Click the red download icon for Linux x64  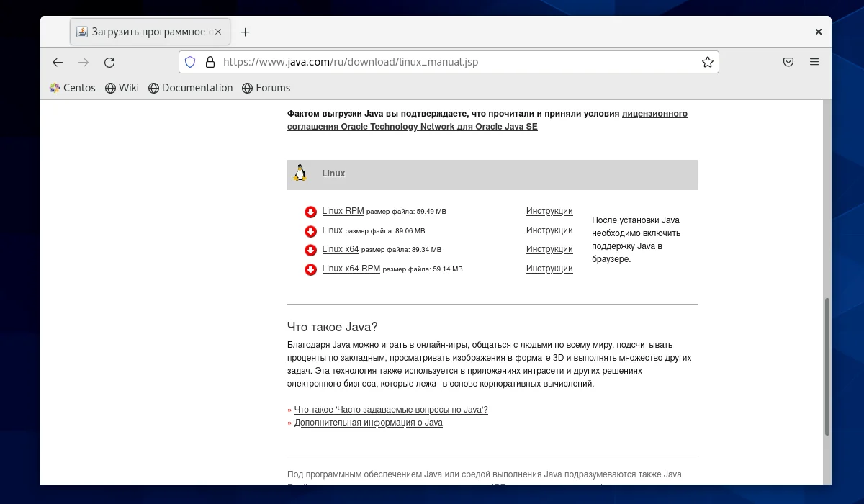coord(310,250)
